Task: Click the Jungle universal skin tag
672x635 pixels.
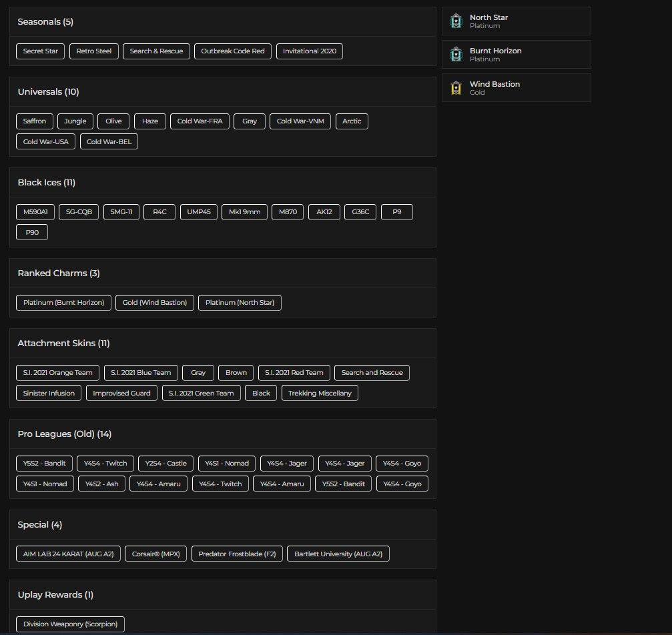Action: [x=75, y=121]
